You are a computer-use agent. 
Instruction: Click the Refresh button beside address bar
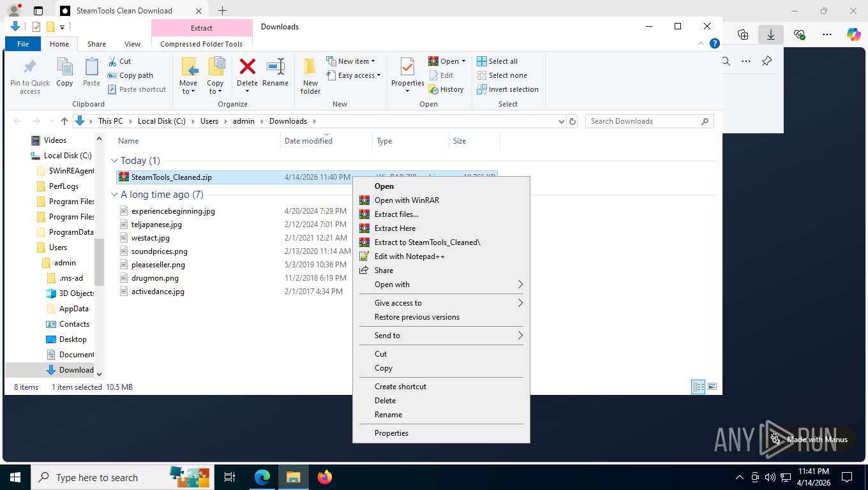(x=572, y=121)
